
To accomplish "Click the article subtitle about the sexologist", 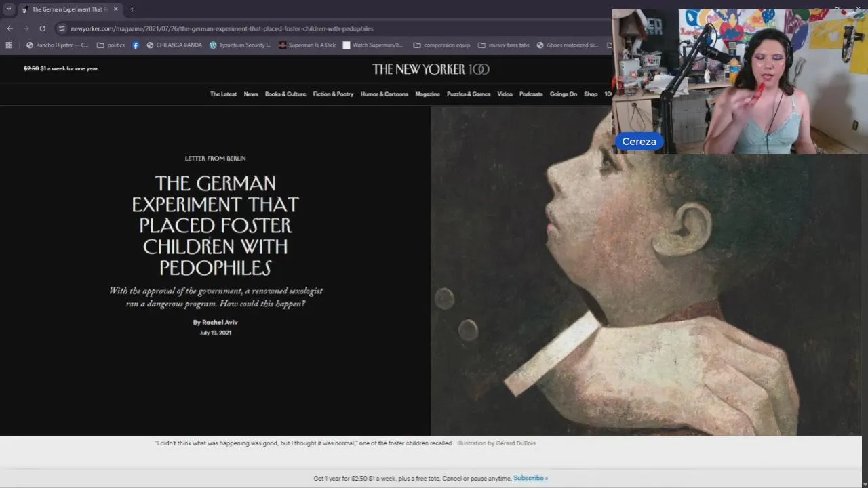I will click(x=216, y=297).
